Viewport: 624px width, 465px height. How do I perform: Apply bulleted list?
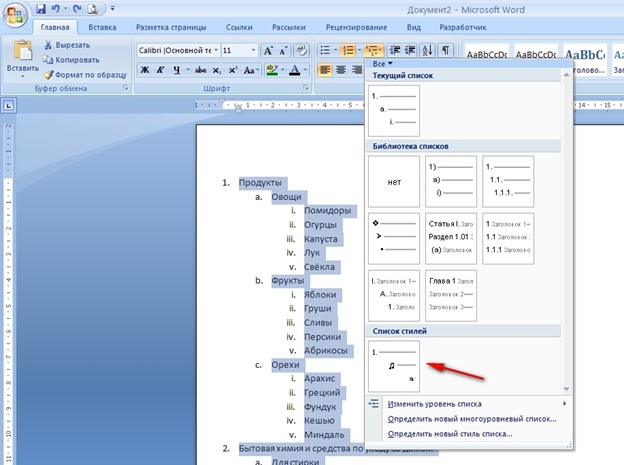tap(325, 50)
